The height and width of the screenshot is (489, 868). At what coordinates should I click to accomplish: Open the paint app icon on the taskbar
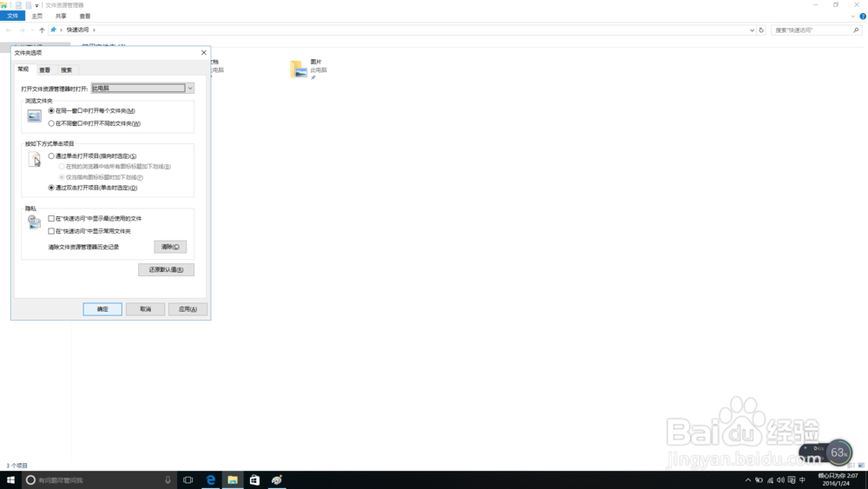(277, 480)
